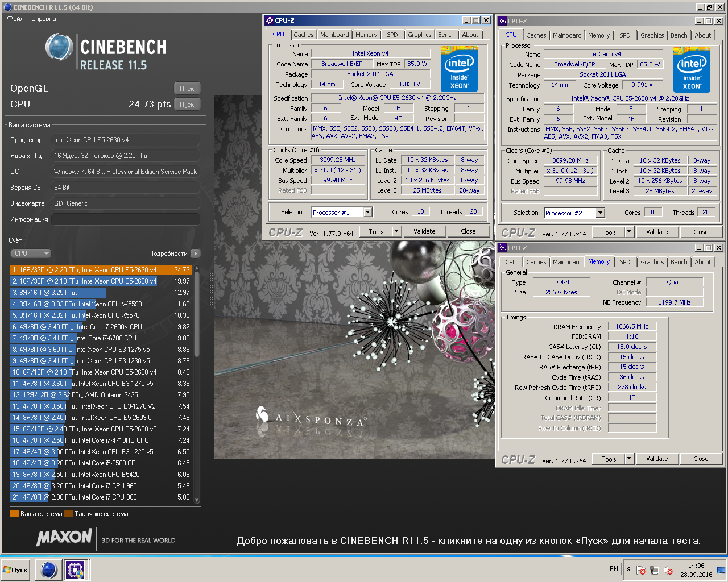The height and width of the screenshot is (582, 728).
Task: Switch to Caches tab in first CPU-Z
Action: click(304, 35)
